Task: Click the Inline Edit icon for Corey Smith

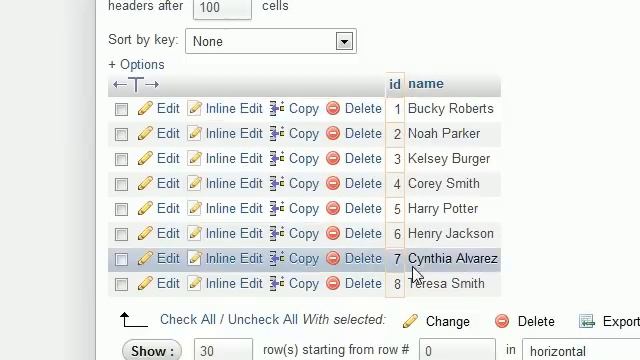Action: click(x=194, y=183)
